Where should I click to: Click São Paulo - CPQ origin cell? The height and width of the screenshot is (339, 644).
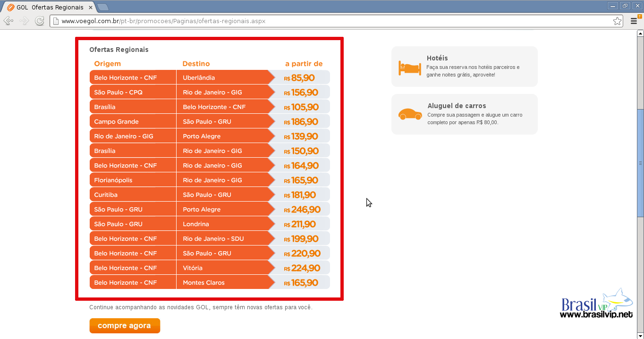[133, 92]
